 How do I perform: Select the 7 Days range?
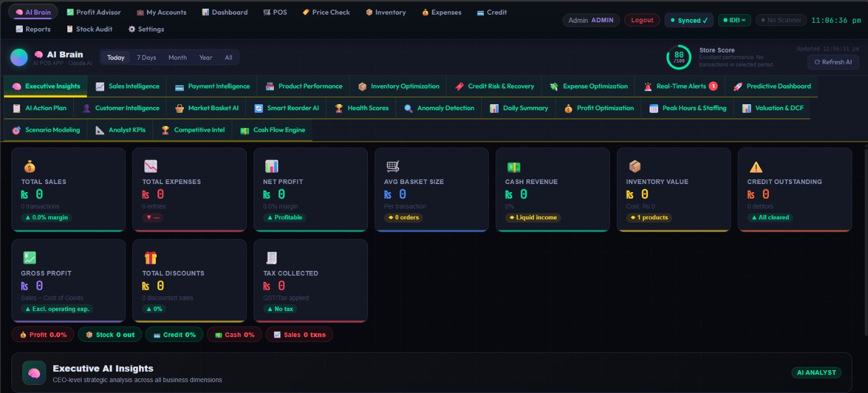click(x=146, y=58)
